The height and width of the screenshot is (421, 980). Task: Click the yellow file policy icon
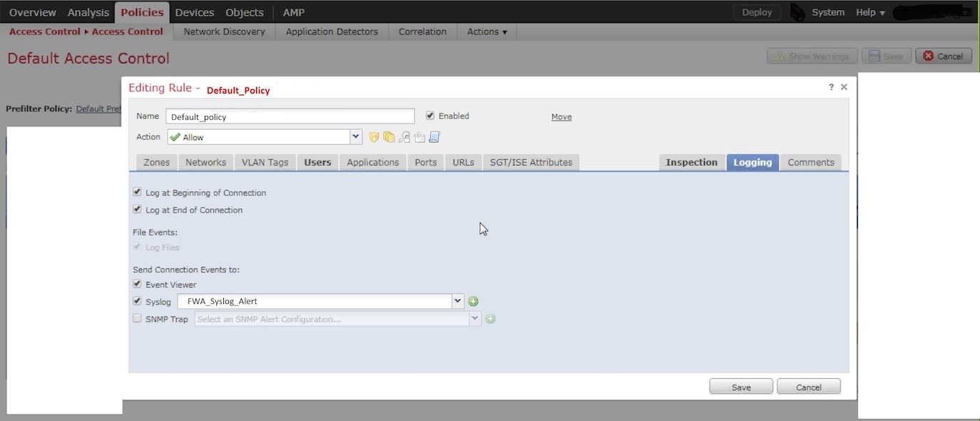389,137
